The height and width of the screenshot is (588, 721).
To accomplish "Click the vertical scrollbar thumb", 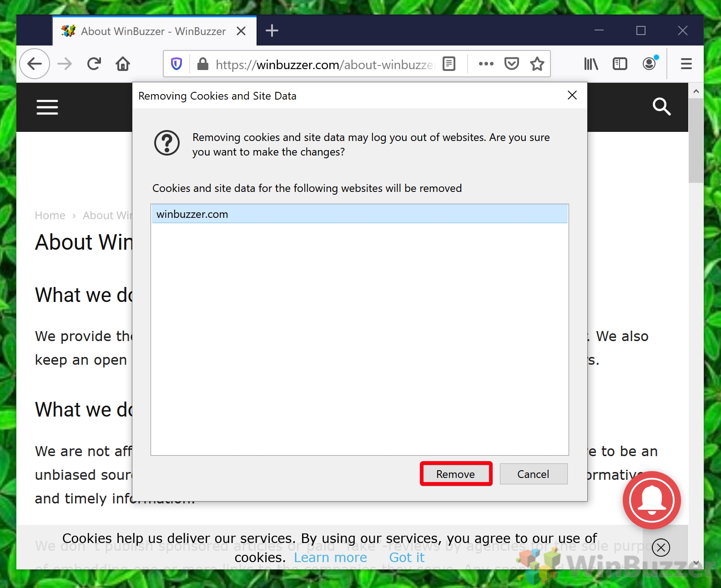I will (x=696, y=140).
